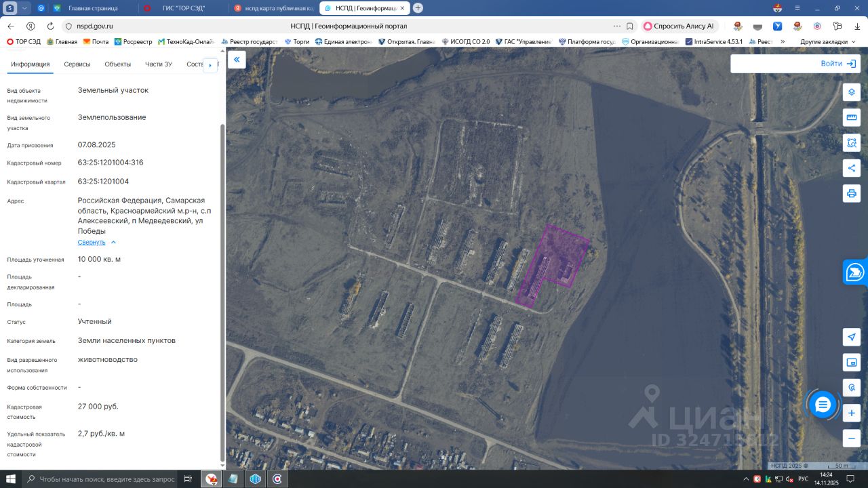The height and width of the screenshot is (488, 868).
Task: Open the map layers panel
Action: [x=852, y=92]
